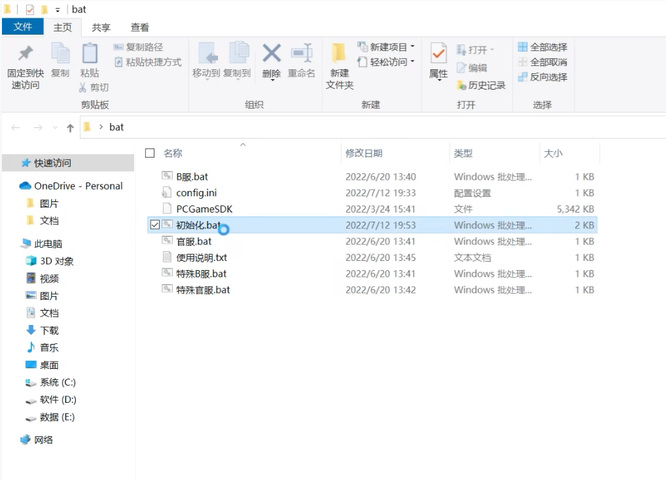Select the 桌面 folder in sidebar

(42, 365)
